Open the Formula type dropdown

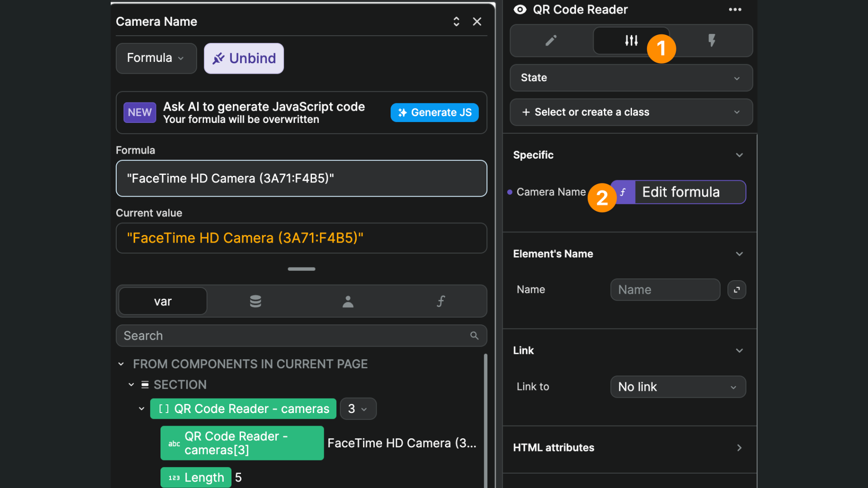click(x=156, y=58)
